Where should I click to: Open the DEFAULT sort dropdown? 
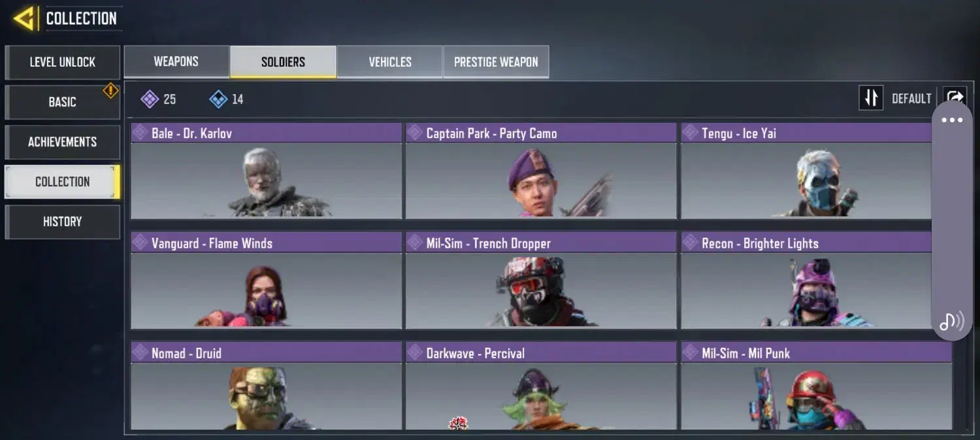(911, 99)
